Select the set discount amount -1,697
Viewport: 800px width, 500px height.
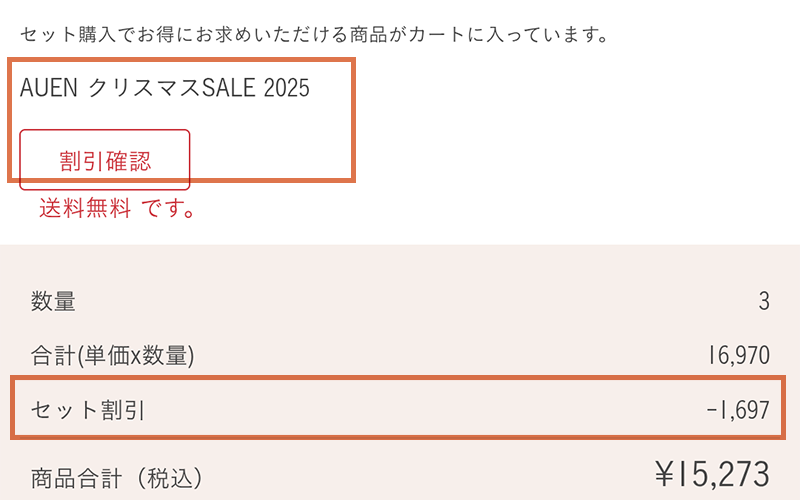tap(737, 409)
